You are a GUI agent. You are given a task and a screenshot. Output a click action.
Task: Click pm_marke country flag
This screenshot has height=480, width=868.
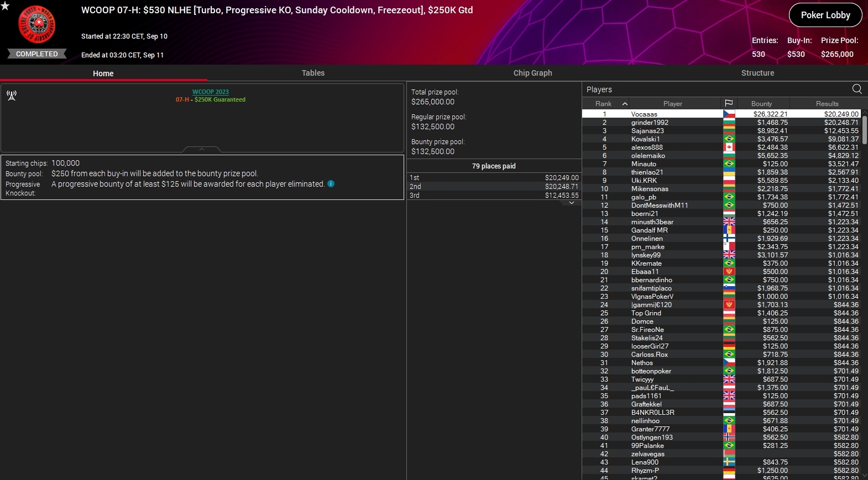coord(729,246)
